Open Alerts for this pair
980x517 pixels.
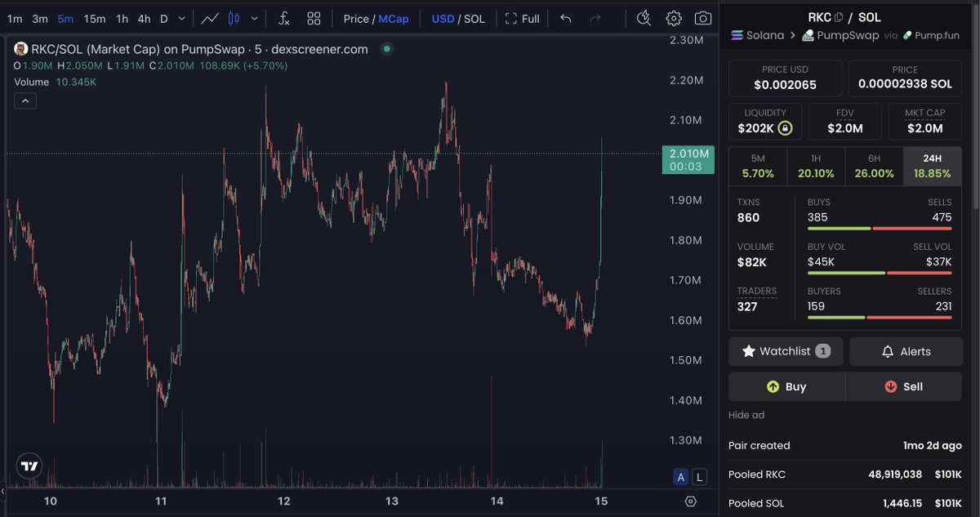click(x=906, y=351)
